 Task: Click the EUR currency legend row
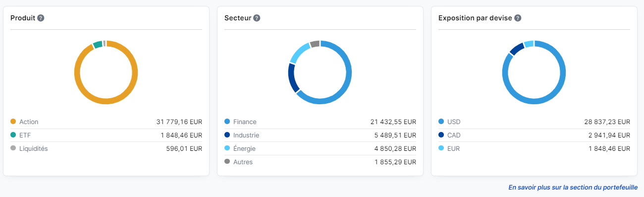tap(534, 148)
